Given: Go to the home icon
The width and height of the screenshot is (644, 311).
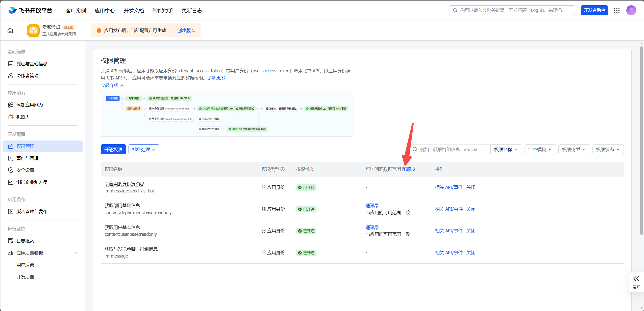Looking at the screenshot, I should [x=10, y=31].
